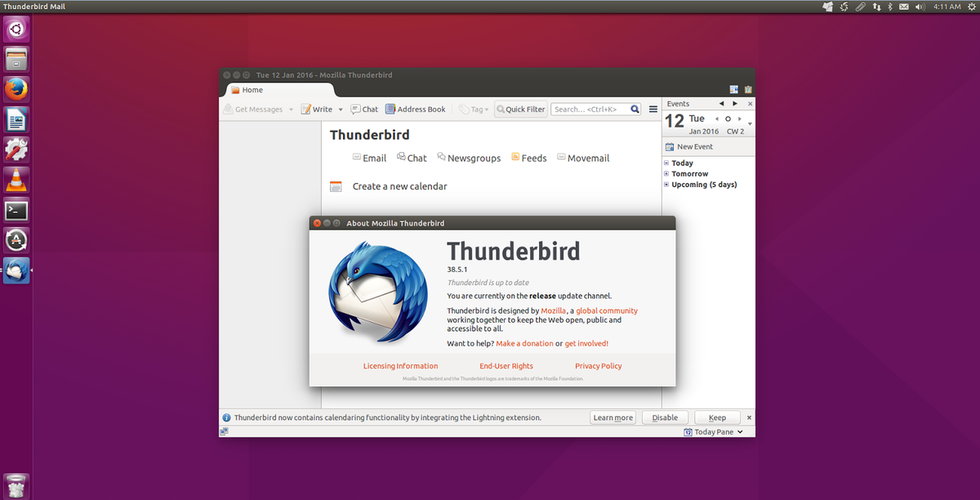Open the tasks tab icon

click(748, 90)
